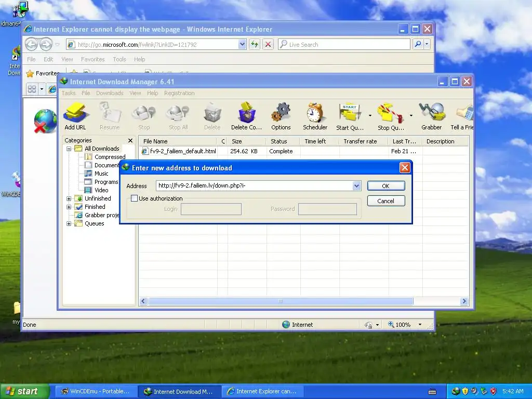Click the Stop Queue icon
532x399 pixels.
tap(391, 116)
